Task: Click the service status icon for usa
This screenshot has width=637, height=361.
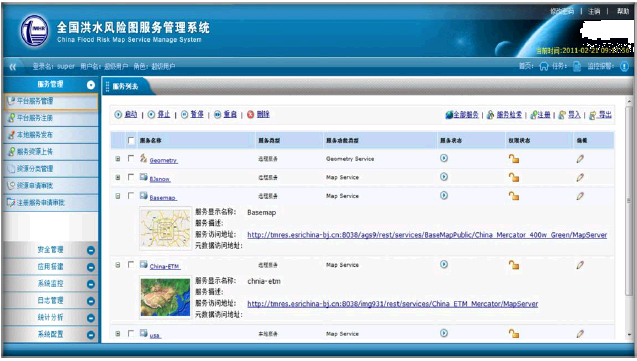Action: 444,333
